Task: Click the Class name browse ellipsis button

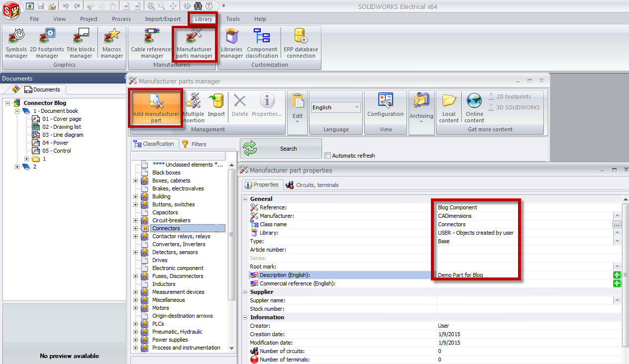Action: (x=617, y=224)
